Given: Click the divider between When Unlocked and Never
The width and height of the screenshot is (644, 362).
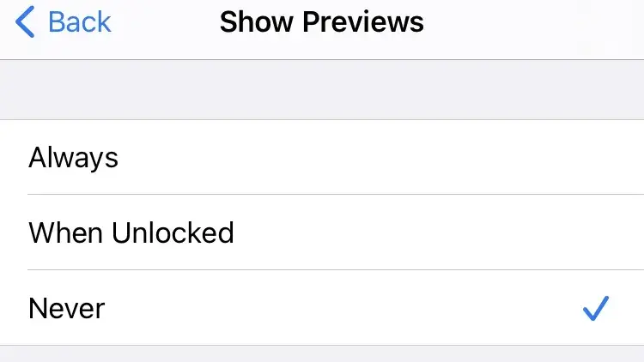Looking at the screenshot, I should (x=336, y=270).
